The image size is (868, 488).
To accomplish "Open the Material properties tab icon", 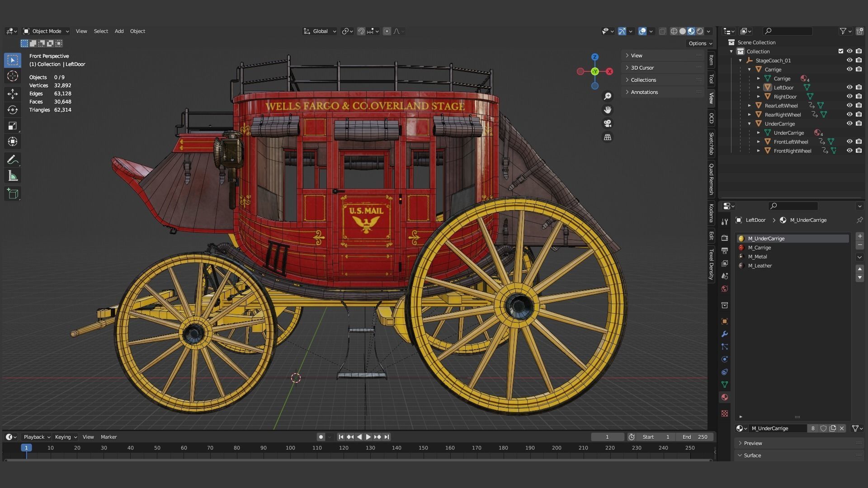I will pyautogui.click(x=725, y=397).
